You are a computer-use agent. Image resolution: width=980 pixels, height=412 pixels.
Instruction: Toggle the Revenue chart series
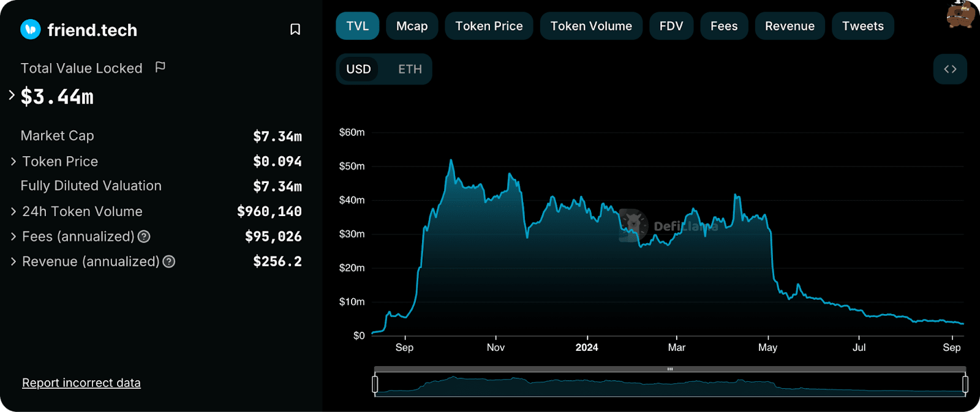pos(790,26)
